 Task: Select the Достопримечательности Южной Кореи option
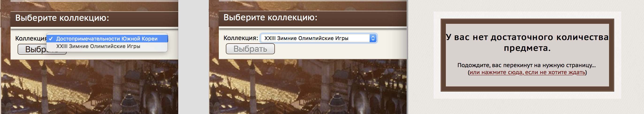point(107,39)
